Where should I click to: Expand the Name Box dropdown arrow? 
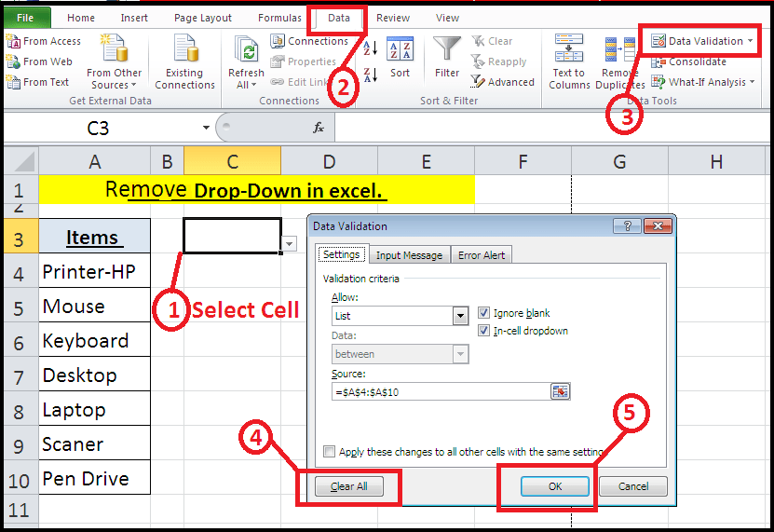[x=206, y=128]
